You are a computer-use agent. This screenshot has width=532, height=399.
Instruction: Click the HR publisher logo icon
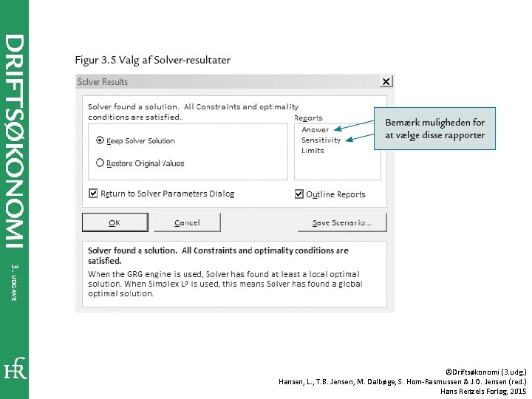(x=15, y=368)
